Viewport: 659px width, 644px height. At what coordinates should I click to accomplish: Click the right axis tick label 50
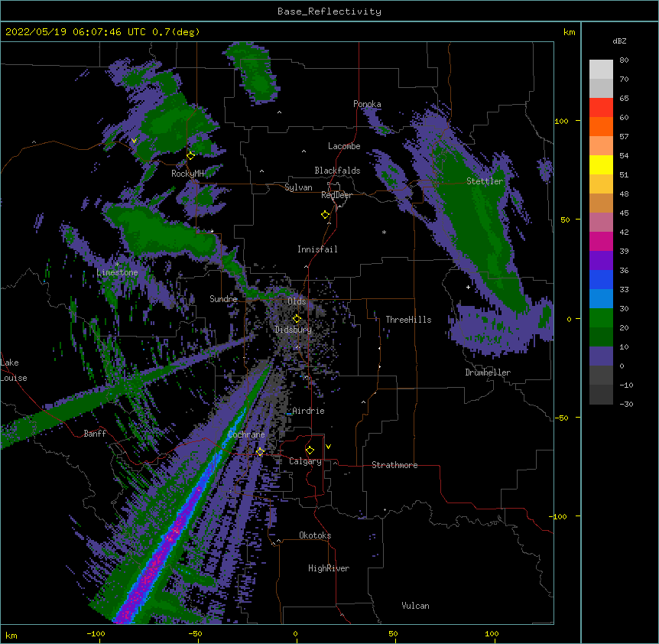565,220
